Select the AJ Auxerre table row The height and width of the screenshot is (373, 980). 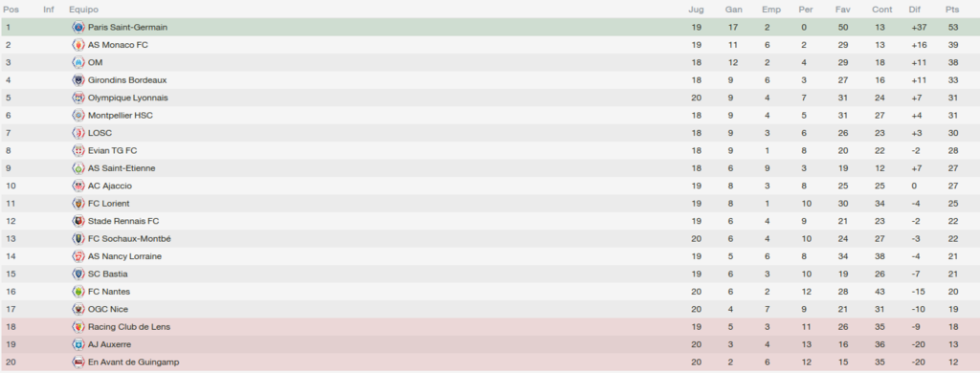tap(490, 344)
